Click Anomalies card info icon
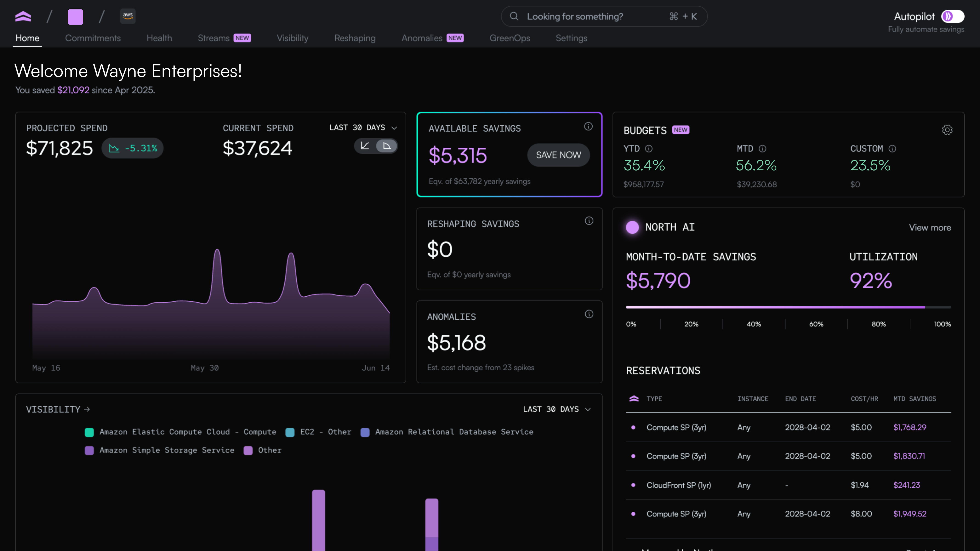980x551 pixels. click(589, 314)
